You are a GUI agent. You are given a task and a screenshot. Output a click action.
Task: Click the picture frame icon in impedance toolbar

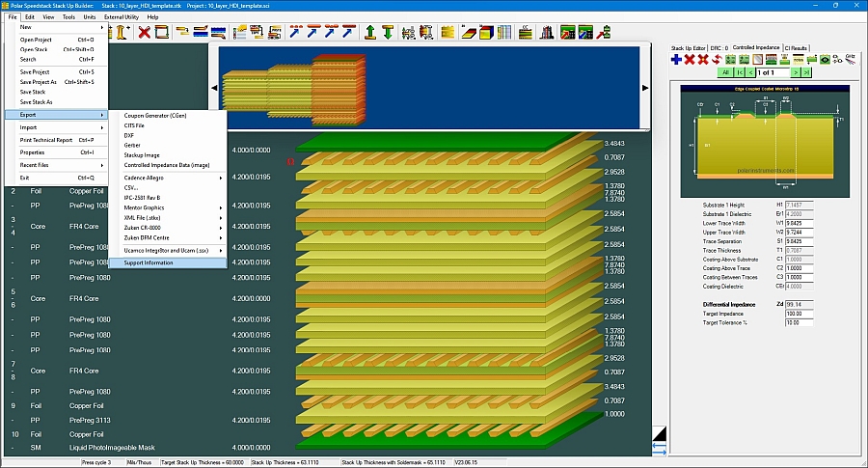click(x=758, y=59)
